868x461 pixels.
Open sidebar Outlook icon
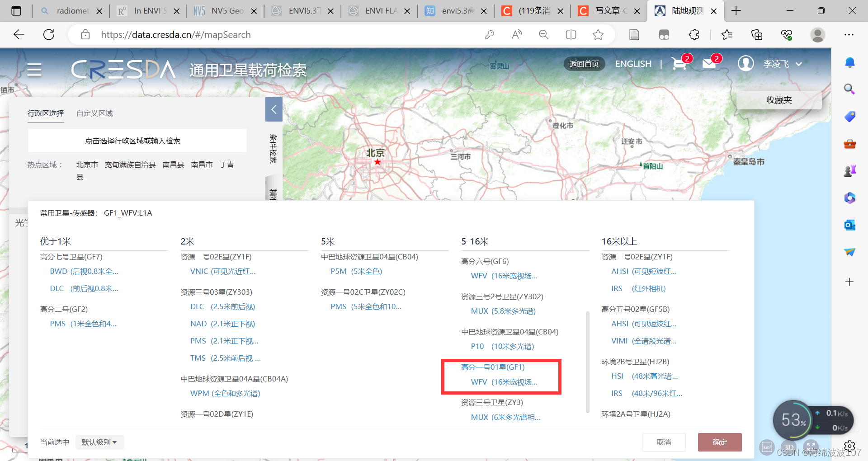coord(849,225)
